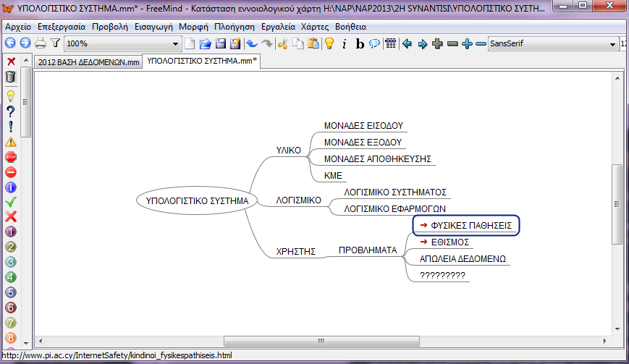
Task: Click the new map blank page icon
Action: point(190,43)
